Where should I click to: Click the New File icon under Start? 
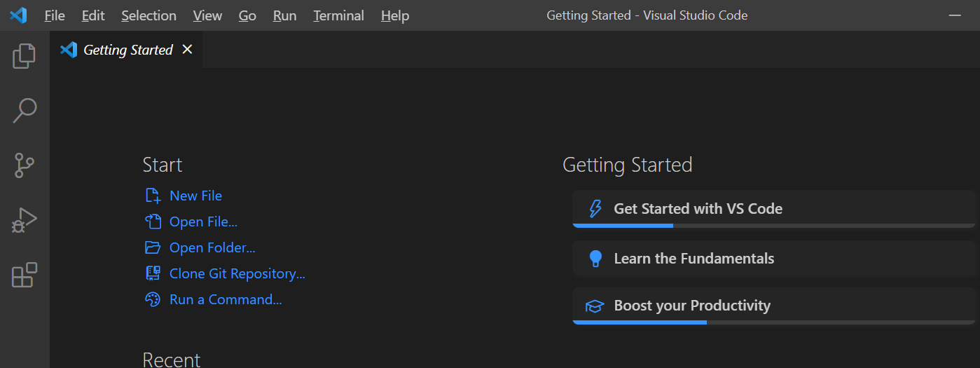[153, 196]
